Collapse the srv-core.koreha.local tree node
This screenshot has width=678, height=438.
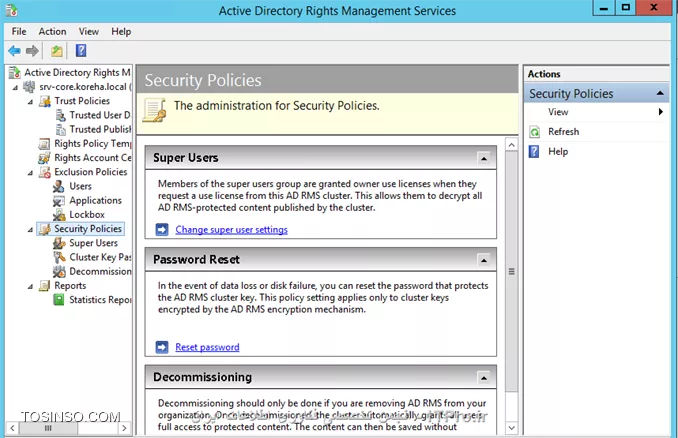coord(15,87)
